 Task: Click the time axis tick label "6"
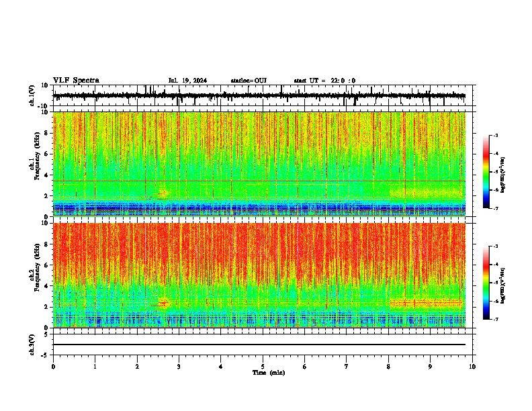(x=305, y=367)
